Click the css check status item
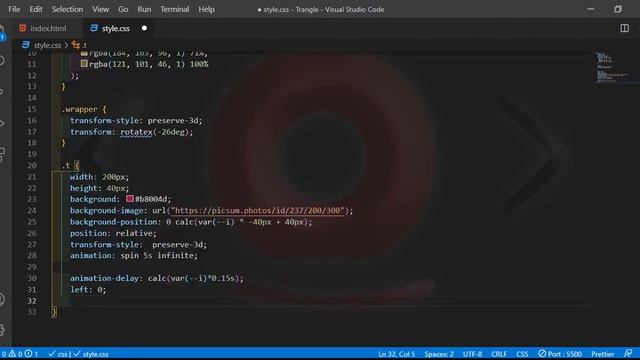640x360 pixels. coord(58,354)
